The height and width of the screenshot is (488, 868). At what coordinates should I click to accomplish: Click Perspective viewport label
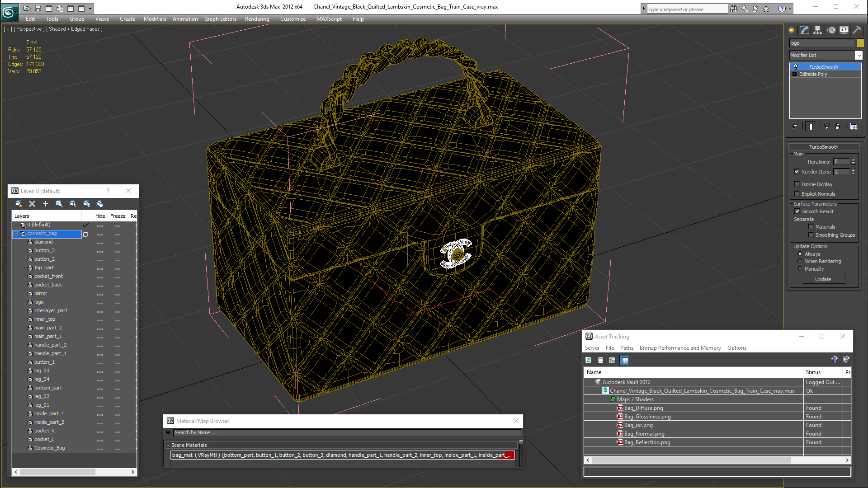pyautogui.click(x=29, y=29)
